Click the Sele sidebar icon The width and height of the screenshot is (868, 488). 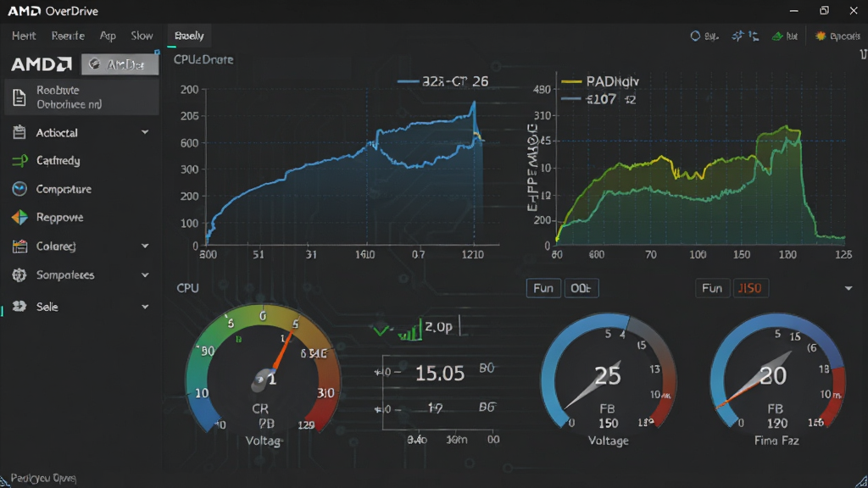[19, 307]
